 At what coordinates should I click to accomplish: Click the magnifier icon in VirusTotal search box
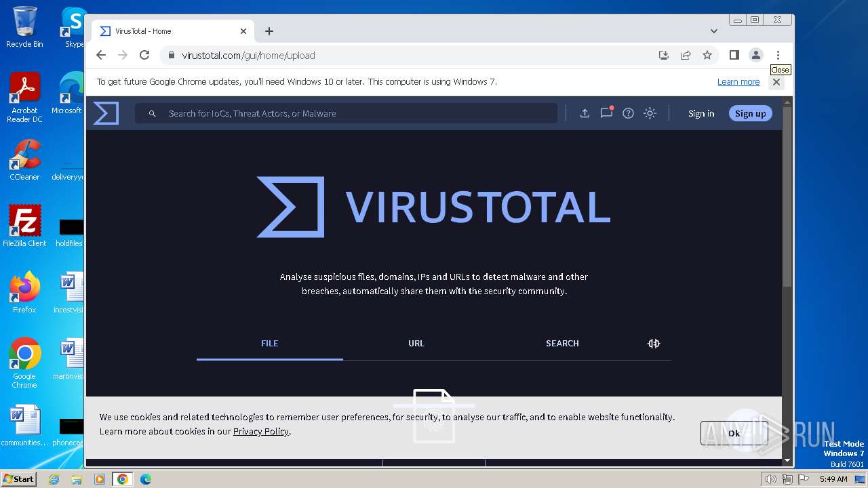pyautogui.click(x=153, y=114)
